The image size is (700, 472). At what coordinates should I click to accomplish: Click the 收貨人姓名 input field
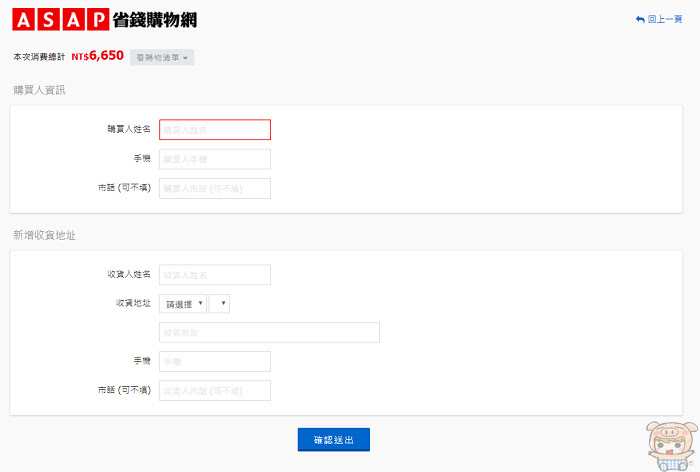tap(215, 275)
